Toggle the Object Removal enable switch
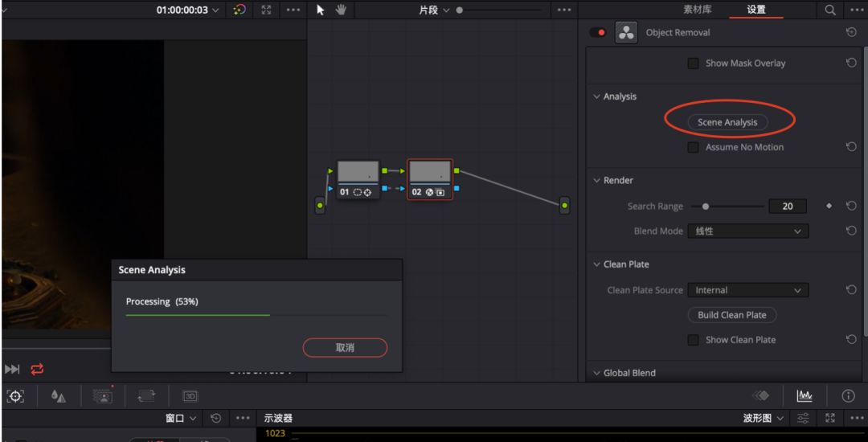Viewport: 868px width, 442px height. pos(598,33)
